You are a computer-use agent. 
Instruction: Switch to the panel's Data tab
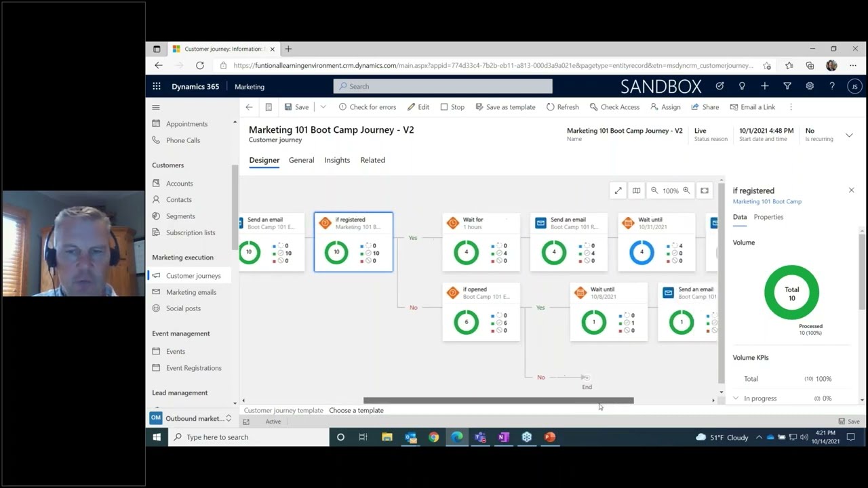point(740,217)
